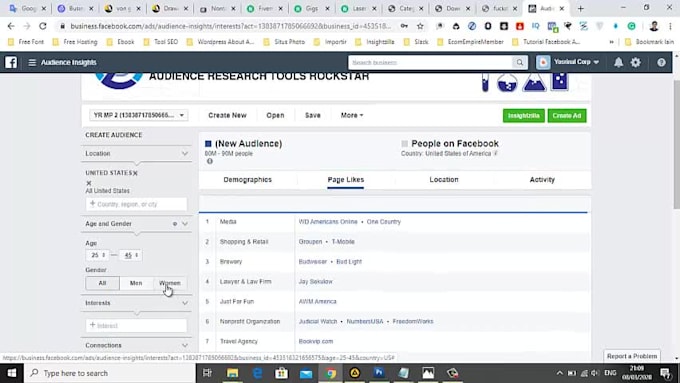This screenshot has height=383, width=680.
Task: Open the More dropdown menu
Action: 352,115
